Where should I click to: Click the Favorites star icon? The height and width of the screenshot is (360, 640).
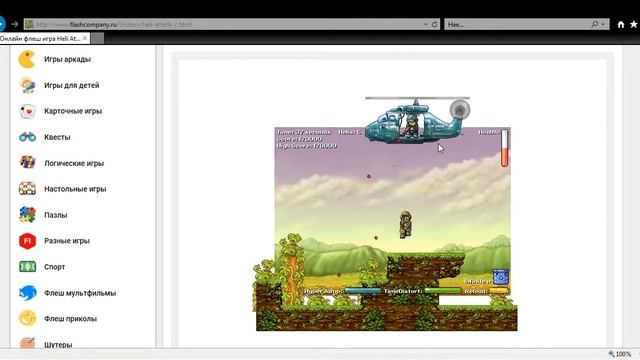634,24
